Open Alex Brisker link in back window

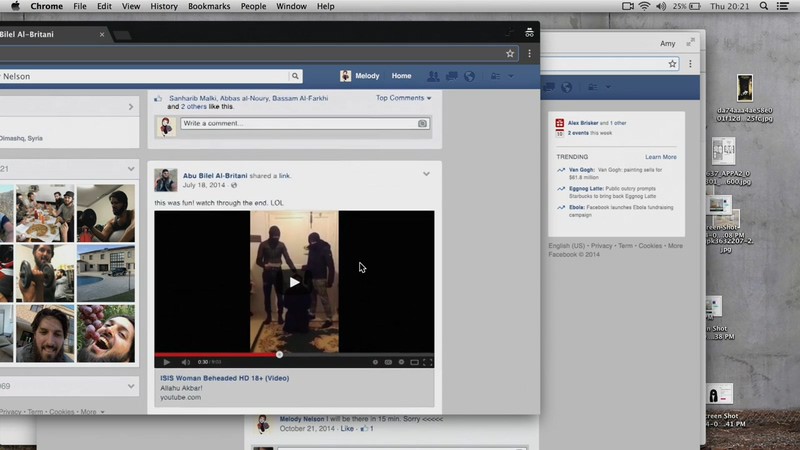click(x=583, y=123)
